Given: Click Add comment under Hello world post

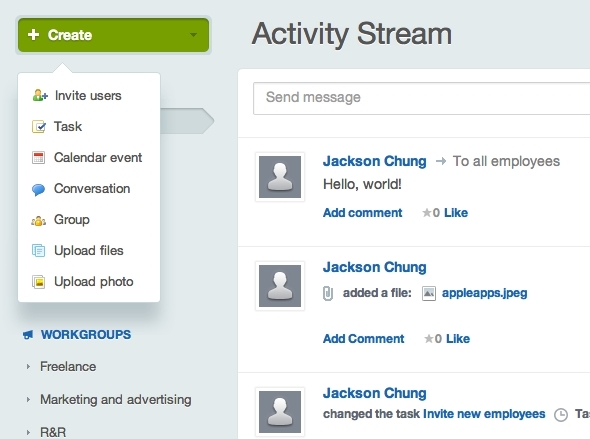Looking at the screenshot, I should [362, 213].
